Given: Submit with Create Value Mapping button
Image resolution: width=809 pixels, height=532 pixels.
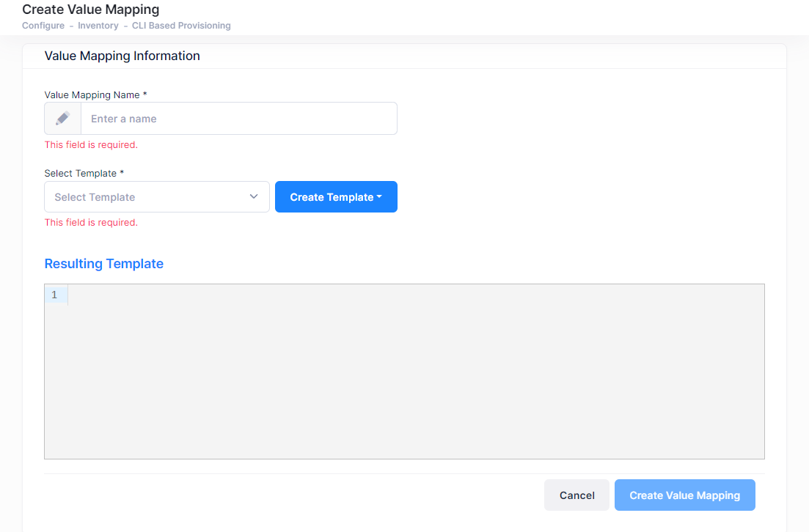Looking at the screenshot, I should tap(684, 495).
